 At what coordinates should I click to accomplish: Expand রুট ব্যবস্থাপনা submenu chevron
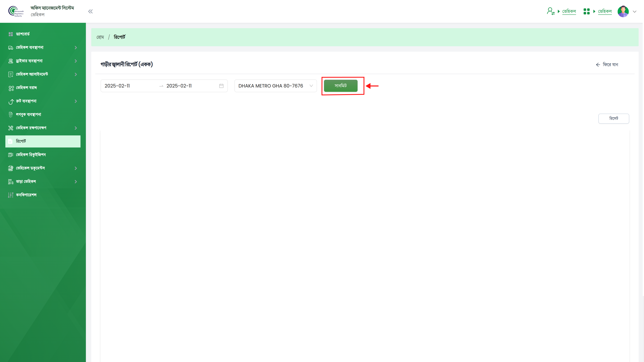76,101
